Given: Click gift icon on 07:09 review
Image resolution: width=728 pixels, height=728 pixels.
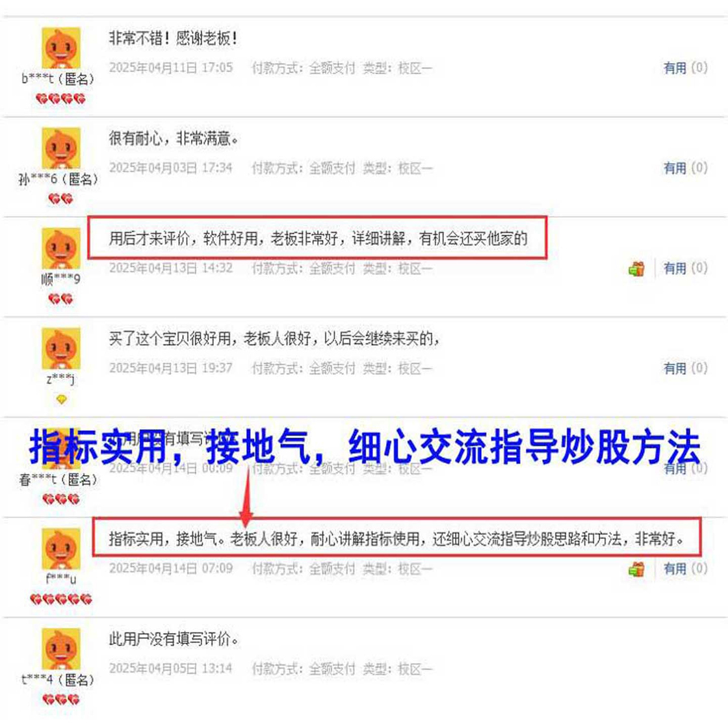Looking at the screenshot, I should [636, 569].
